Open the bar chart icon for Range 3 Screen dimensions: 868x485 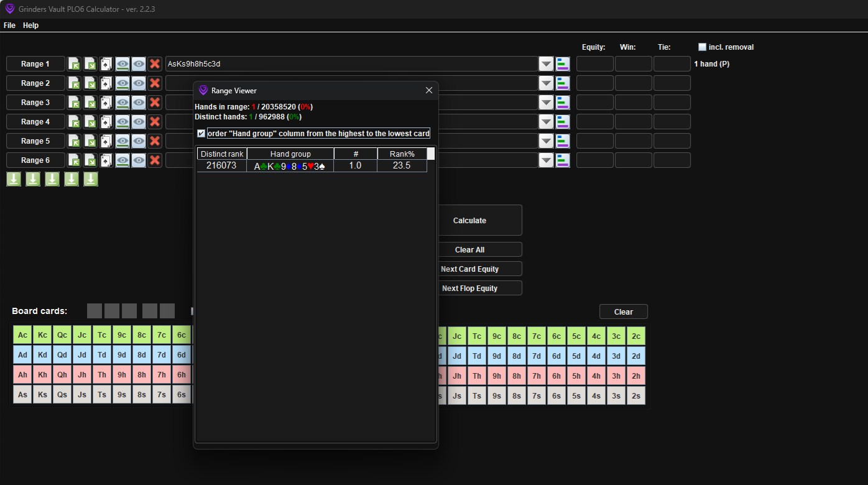tap(563, 103)
